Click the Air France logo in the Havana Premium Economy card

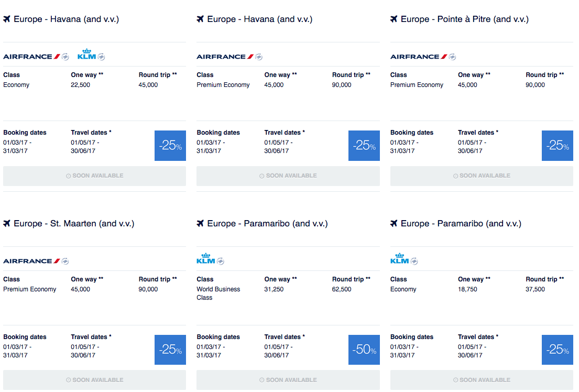click(229, 57)
